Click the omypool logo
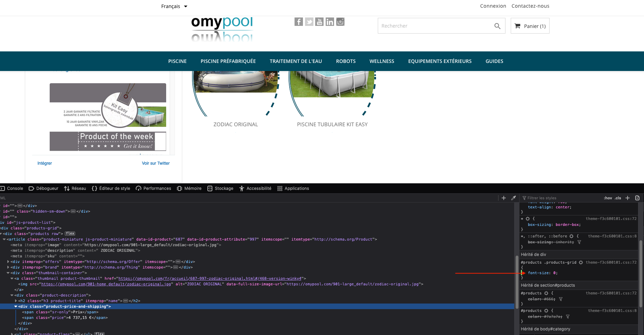This screenshot has width=644, height=335. point(222,29)
